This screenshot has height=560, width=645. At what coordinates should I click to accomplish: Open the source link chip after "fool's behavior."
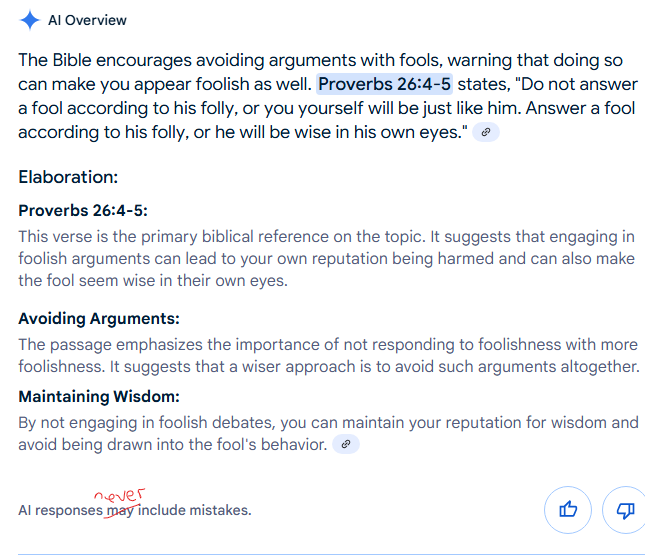click(x=346, y=445)
